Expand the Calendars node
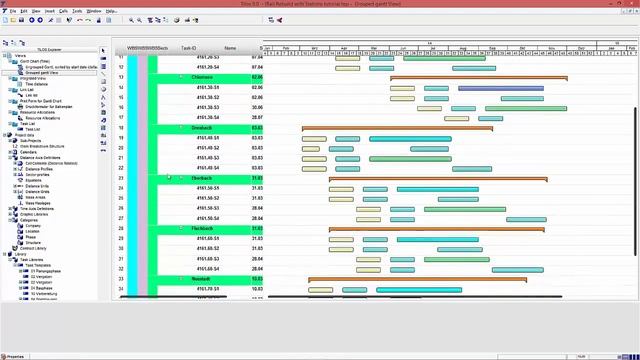This screenshot has width=640, height=360. (10, 152)
